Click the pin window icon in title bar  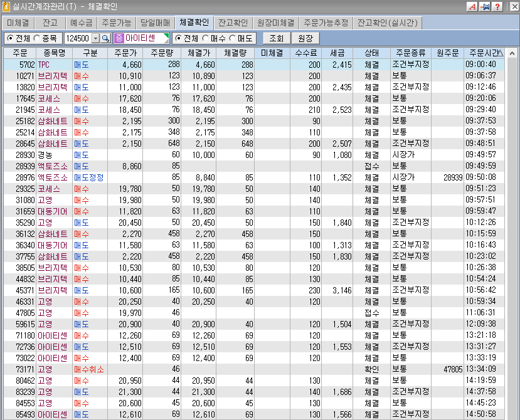[484, 7]
